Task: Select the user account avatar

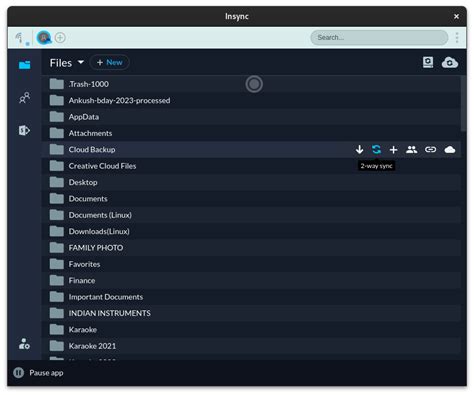Action: pos(44,38)
